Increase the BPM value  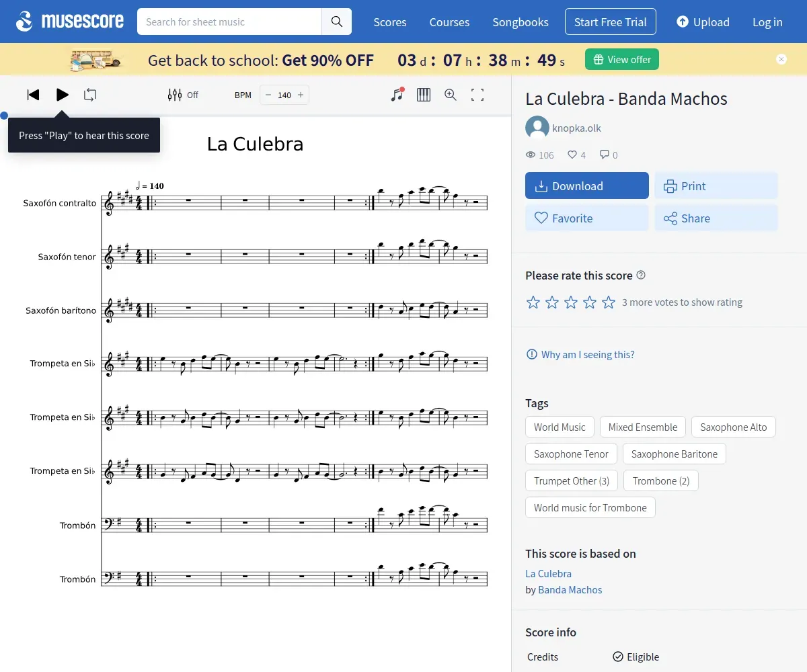click(x=301, y=95)
